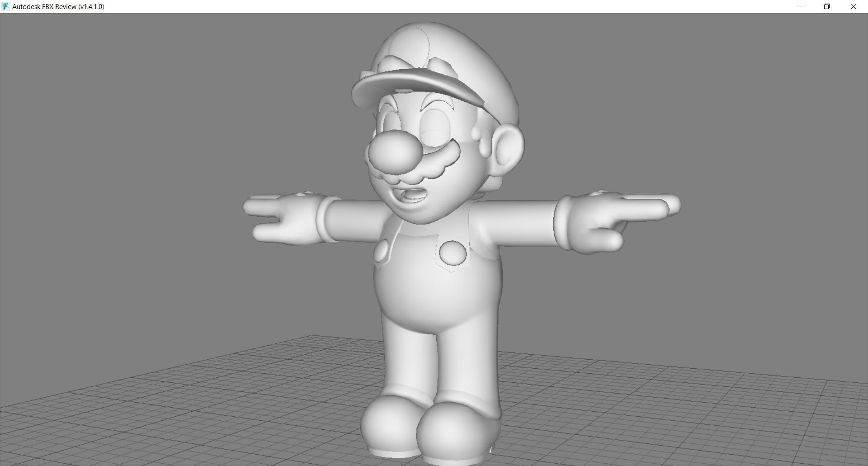Click the 'Autodesk FBX Review (v1.4.1.0)' title text
The height and width of the screenshot is (466, 868).
[x=58, y=7]
